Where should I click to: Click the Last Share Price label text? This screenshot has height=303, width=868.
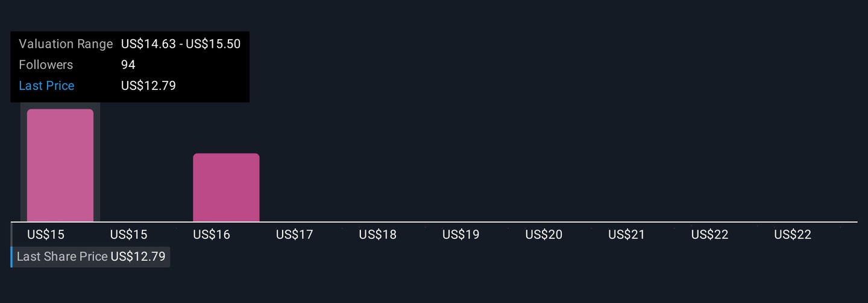click(x=62, y=257)
